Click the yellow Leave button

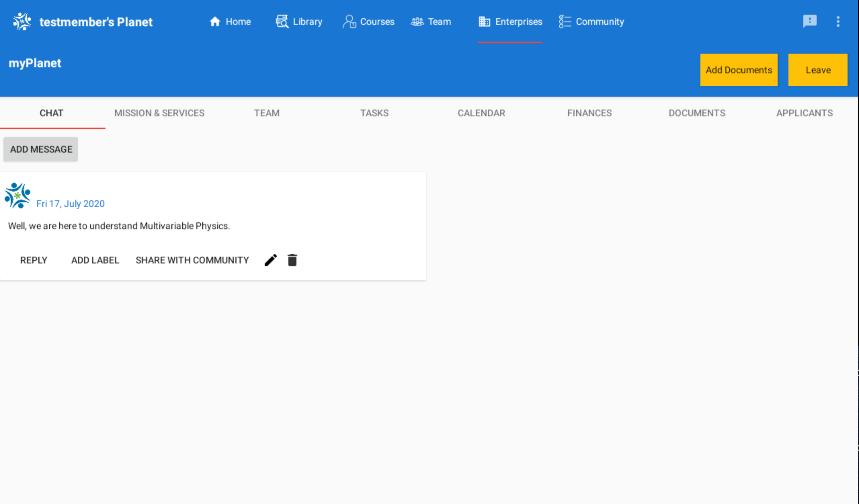coord(818,70)
